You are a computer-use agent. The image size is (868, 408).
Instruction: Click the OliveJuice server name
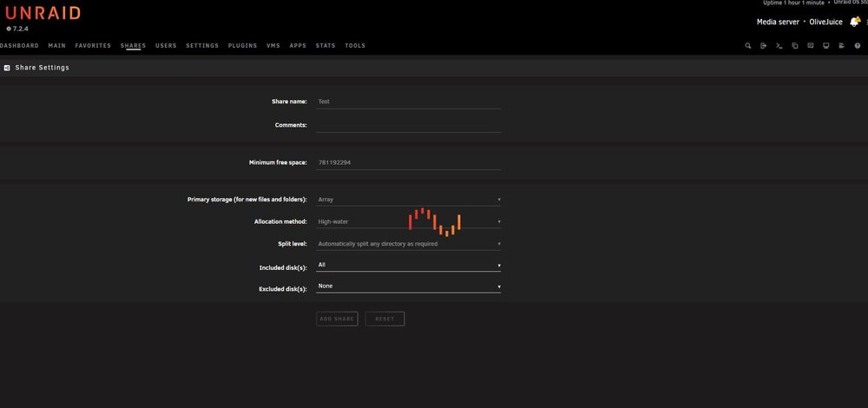point(826,23)
